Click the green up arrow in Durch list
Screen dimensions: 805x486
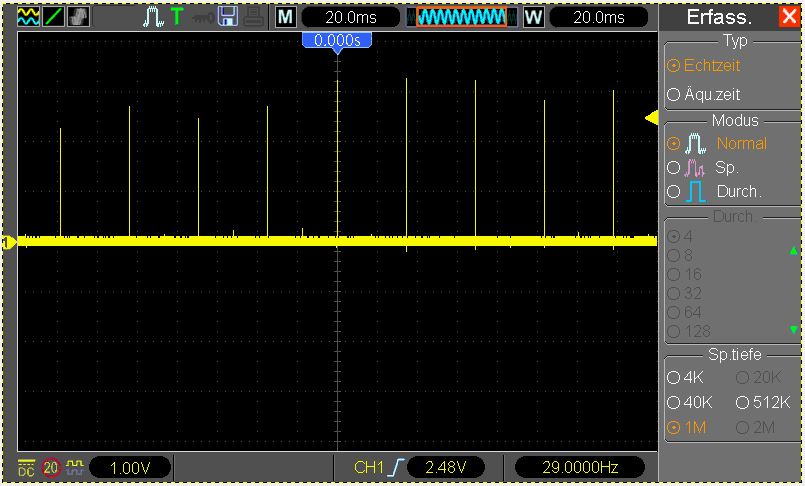pyautogui.click(x=794, y=251)
